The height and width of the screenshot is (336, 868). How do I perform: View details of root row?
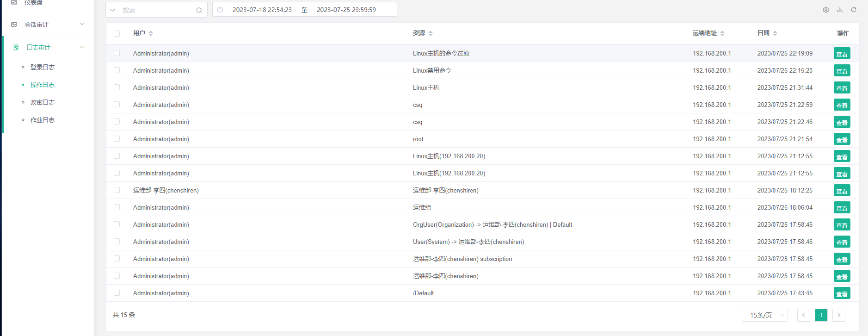[842, 139]
